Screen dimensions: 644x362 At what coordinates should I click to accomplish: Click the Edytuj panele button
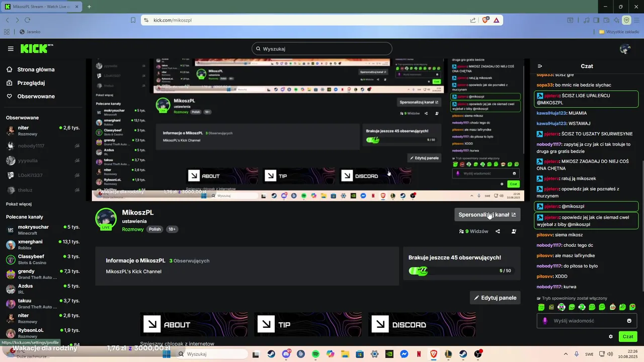click(x=495, y=298)
